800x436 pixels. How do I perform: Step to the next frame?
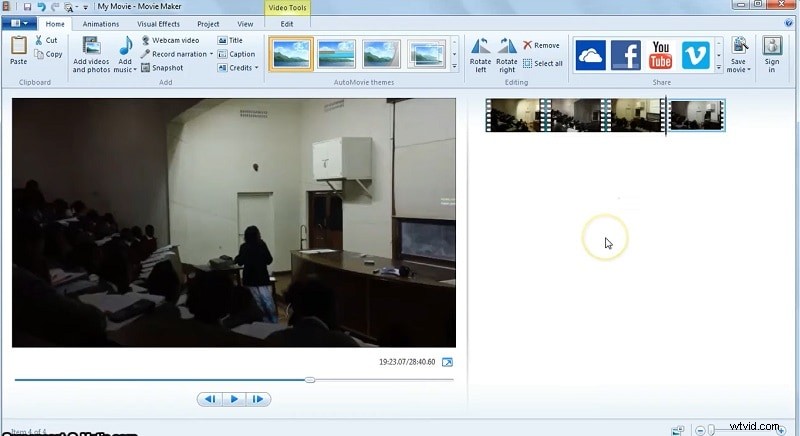point(258,399)
